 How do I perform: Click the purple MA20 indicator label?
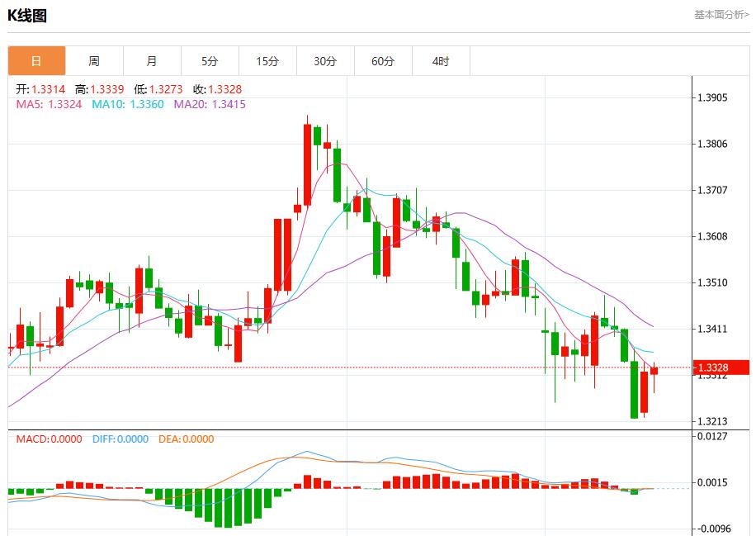click(x=209, y=104)
